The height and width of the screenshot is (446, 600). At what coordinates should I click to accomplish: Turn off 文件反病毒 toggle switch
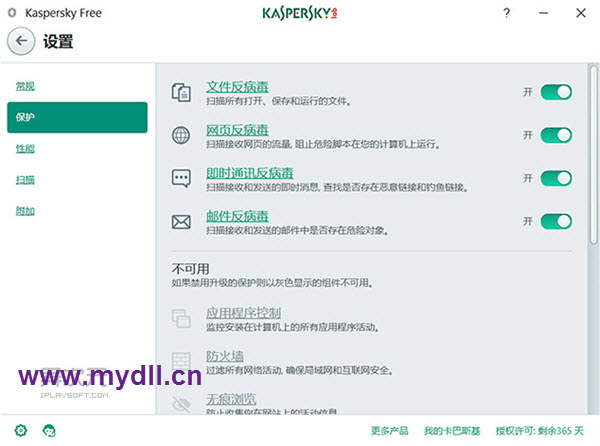[x=556, y=92]
